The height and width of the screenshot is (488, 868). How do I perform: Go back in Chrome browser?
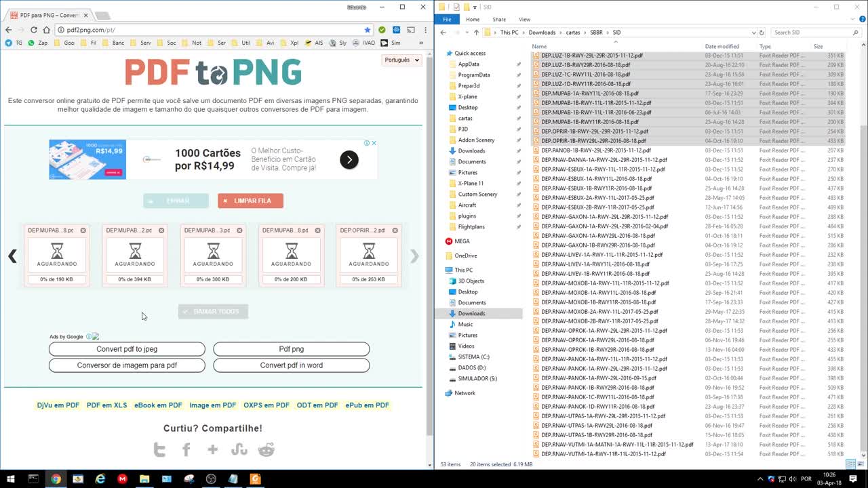pos(8,30)
